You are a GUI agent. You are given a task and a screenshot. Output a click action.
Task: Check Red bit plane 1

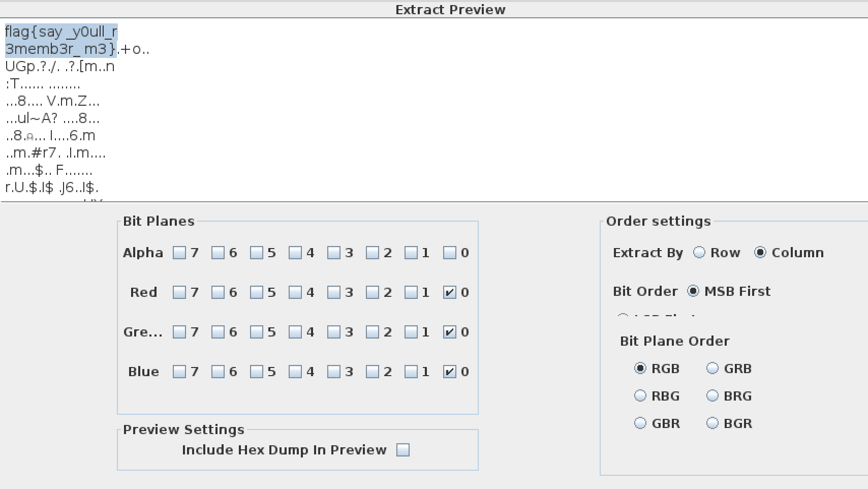point(411,292)
